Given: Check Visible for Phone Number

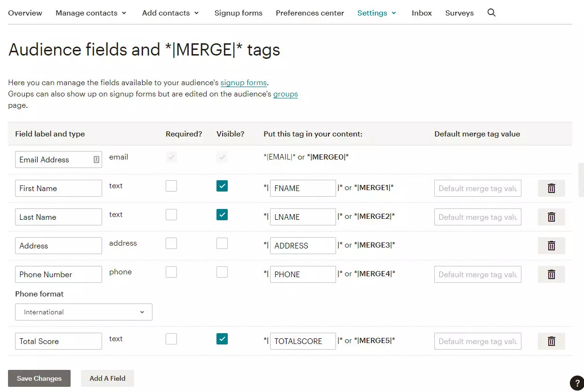Looking at the screenshot, I should (x=222, y=272).
